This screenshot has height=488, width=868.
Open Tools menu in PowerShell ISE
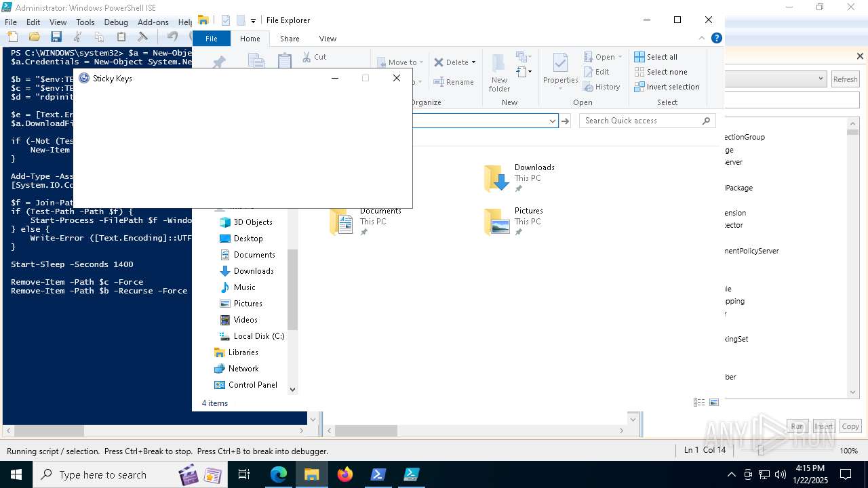coord(85,22)
